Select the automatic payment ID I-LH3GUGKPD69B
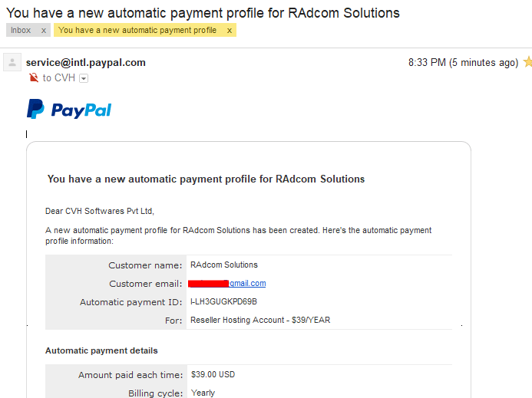The width and height of the screenshot is (532, 398). point(224,301)
